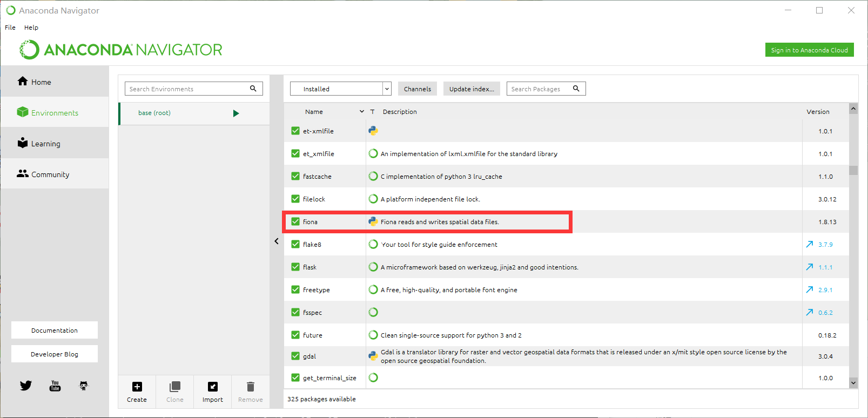The height and width of the screenshot is (418, 868).
Task: Click Sign in to Anaconda Cloud
Action: [809, 50]
